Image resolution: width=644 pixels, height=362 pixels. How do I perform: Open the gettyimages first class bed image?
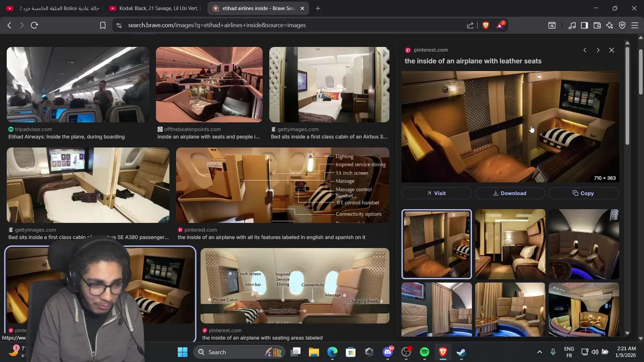[x=329, y=84]
